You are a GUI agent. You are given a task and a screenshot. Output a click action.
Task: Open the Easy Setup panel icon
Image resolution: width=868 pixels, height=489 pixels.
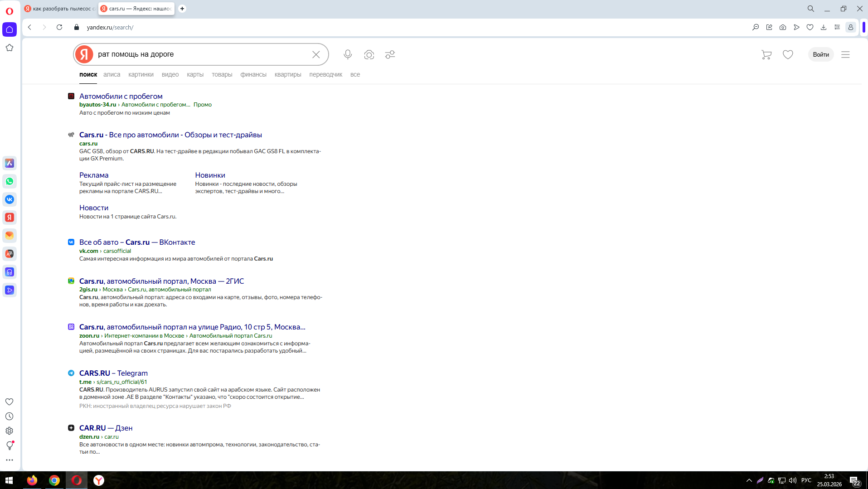point(837,27)
